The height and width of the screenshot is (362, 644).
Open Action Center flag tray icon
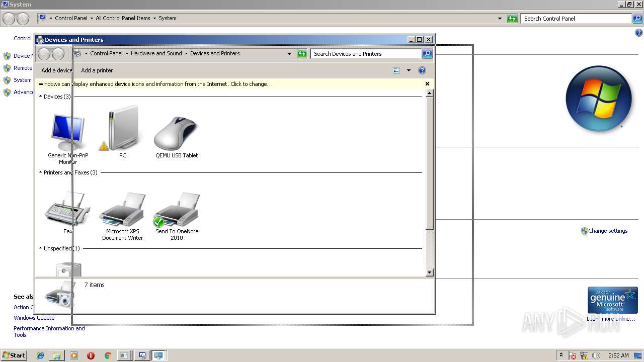pos(572,355)
